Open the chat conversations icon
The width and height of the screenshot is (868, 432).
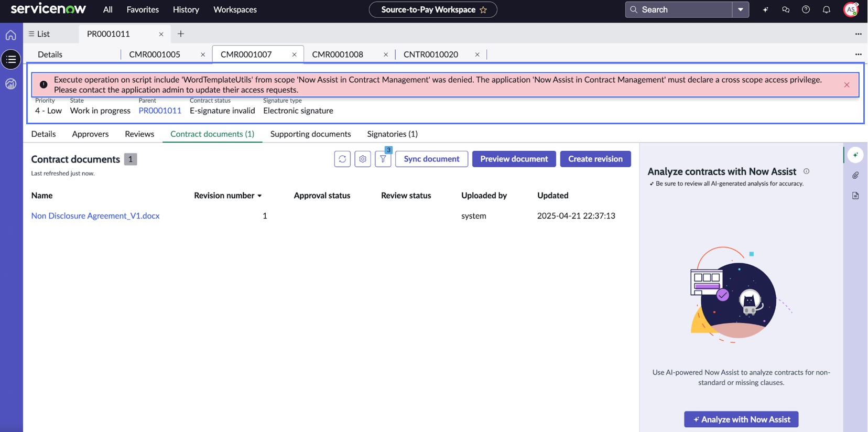786,9
